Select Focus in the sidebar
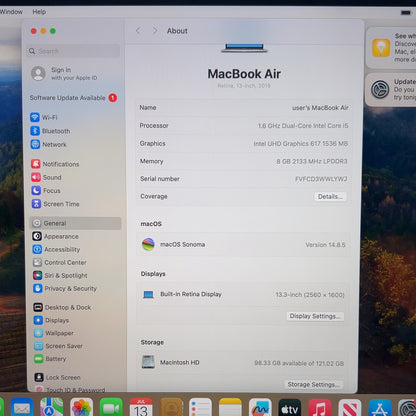This screenshot has height=416, width=416. (x=46, y=191)
